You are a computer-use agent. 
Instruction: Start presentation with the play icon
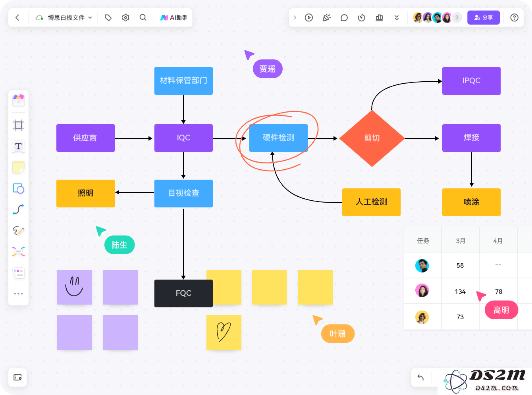[x=309, y=17]
